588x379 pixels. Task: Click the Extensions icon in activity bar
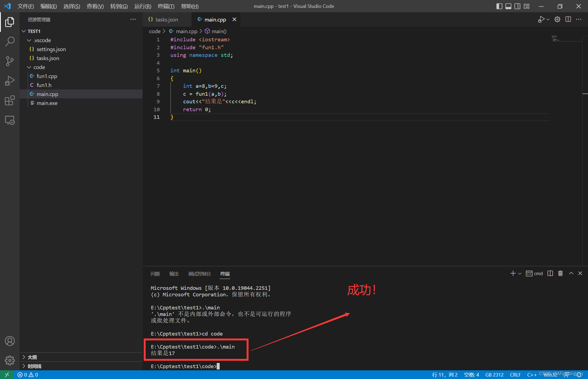[10, 99]
